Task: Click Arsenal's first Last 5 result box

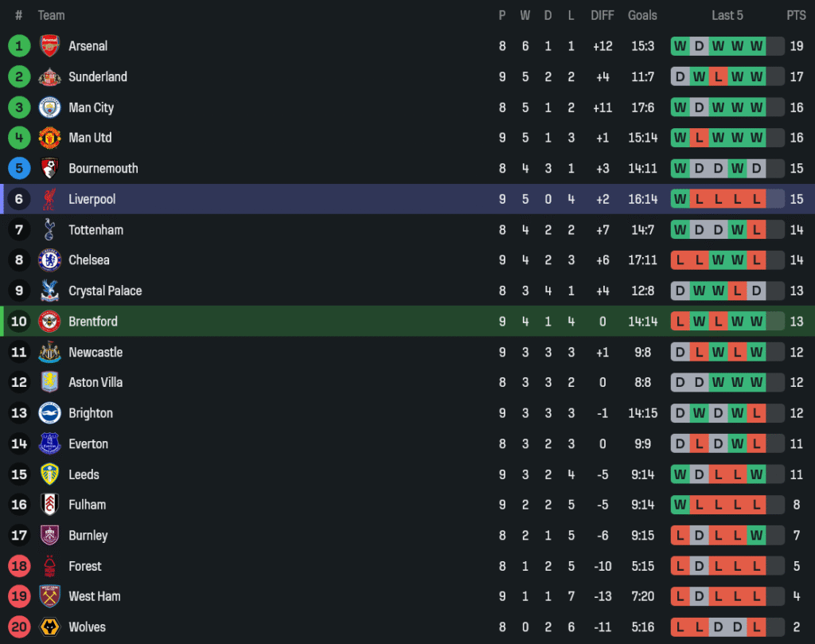Action: tap(680, 46)
